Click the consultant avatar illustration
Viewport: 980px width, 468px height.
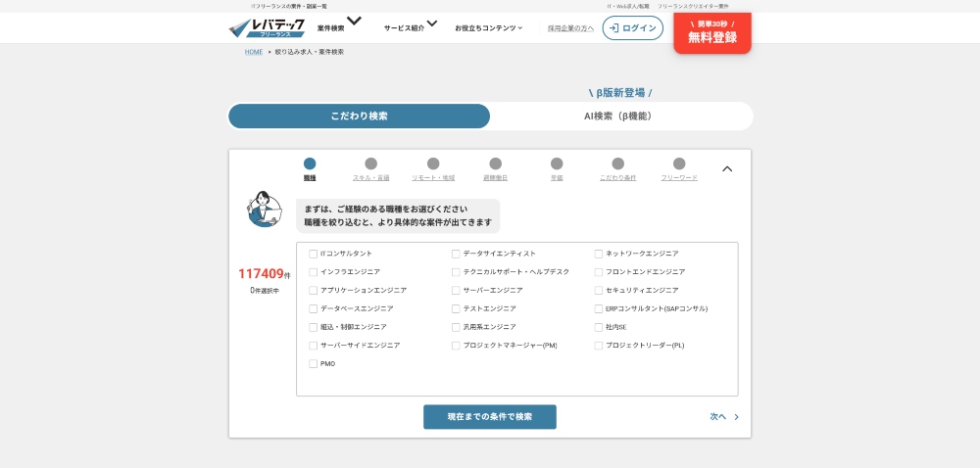[x=264, y=210]
